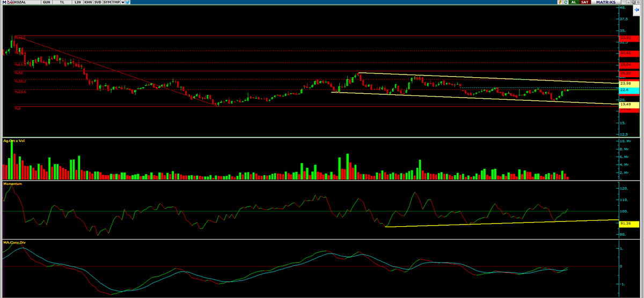Click the small circle icon in title bar
Viewport: 644px width, 298px height.
pyautogui.click(x=628, y=2)
